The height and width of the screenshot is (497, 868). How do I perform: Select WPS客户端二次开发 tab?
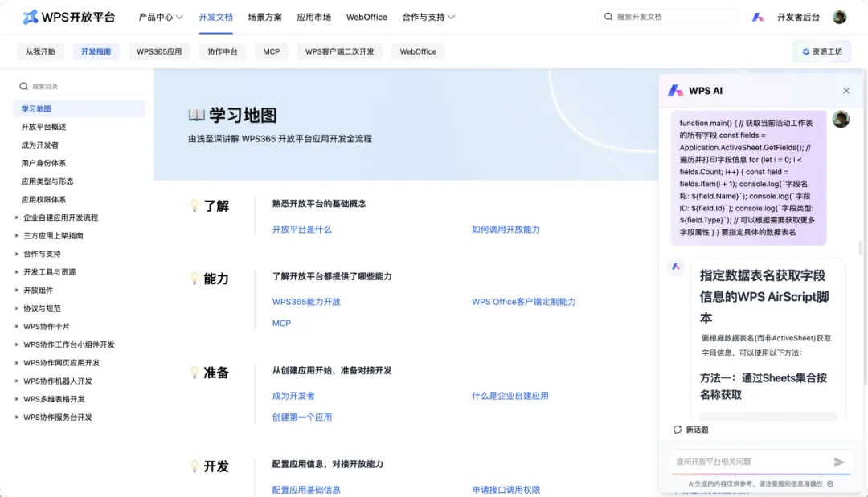coord(340,51)
